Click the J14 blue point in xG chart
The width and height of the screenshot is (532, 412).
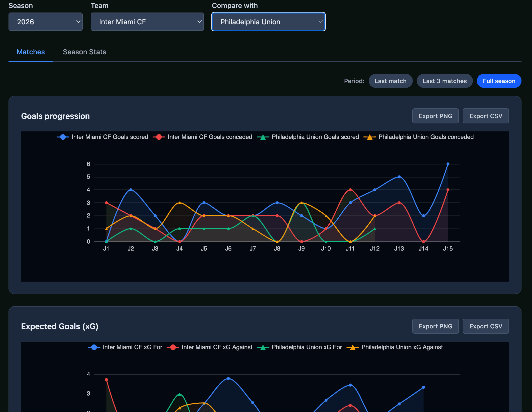pyautogui.click(x=423, y=387)
